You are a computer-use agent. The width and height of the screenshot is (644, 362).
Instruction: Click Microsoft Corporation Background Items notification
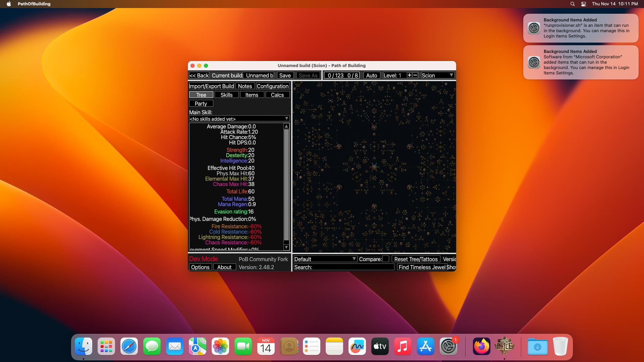coord(581,62)
